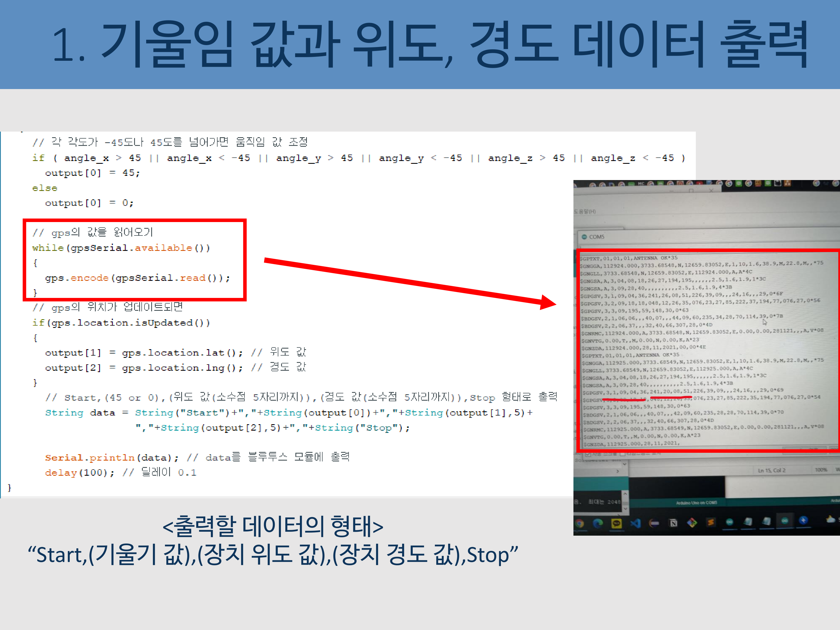Open the yellow KakaoTalk taskbar icon
This screenshot has height=630, width=840.
pyautogui.click(x=617, y=524)
